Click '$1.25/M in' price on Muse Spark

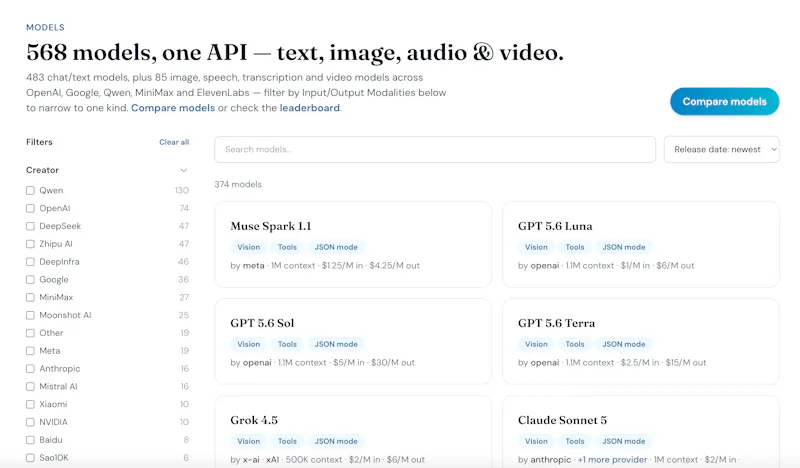click(342, 265)
